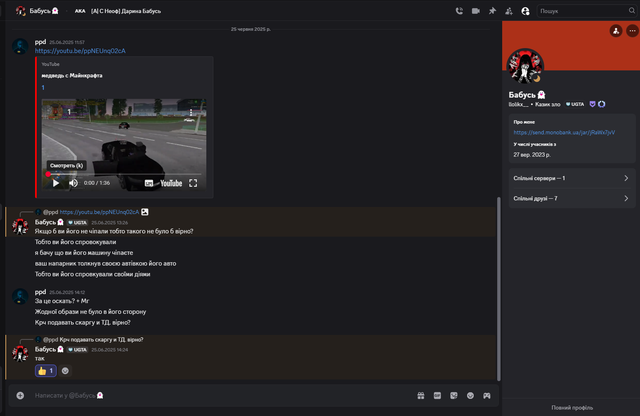Click the Смотреть (k) tooltip button
The width and height of the screenshot is (640, 416).
point(66,165)
